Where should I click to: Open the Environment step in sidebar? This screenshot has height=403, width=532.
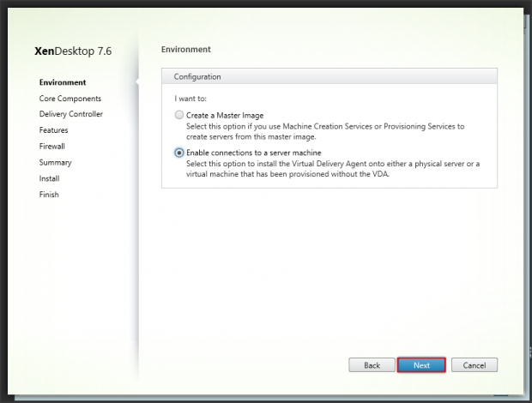pos(63,82)
